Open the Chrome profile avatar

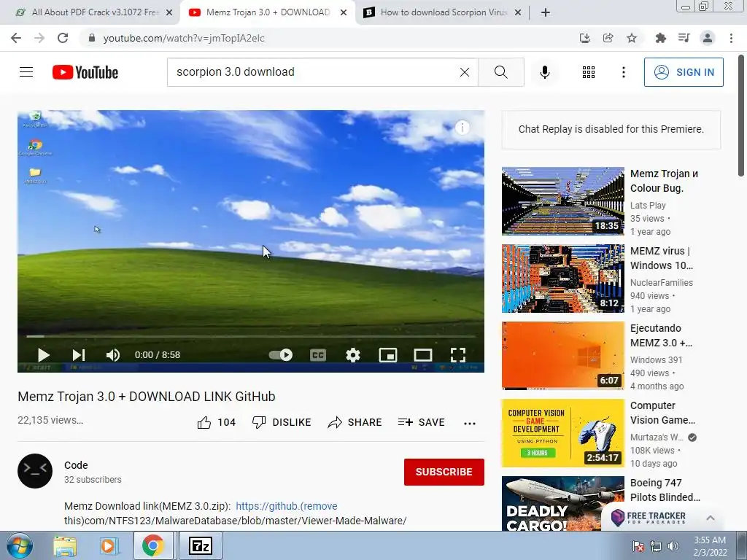click(708, 38)
